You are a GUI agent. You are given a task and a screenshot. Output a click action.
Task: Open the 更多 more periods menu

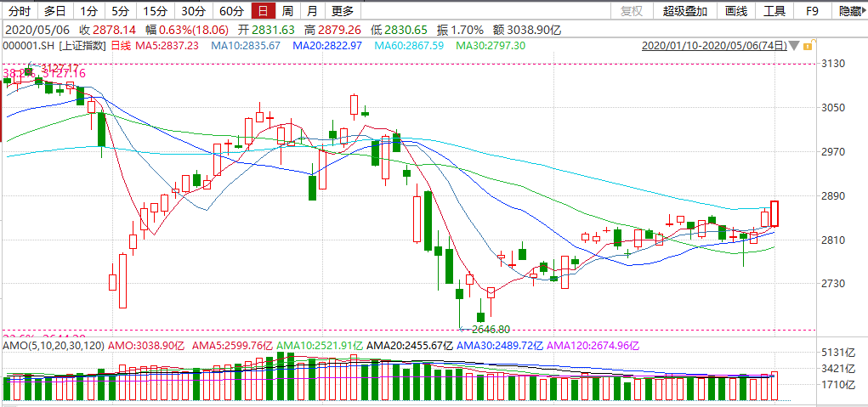click(342, 11)
